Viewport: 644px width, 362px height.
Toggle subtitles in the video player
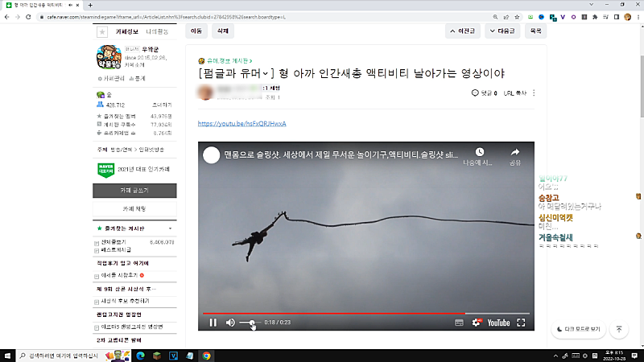[459, 323]
